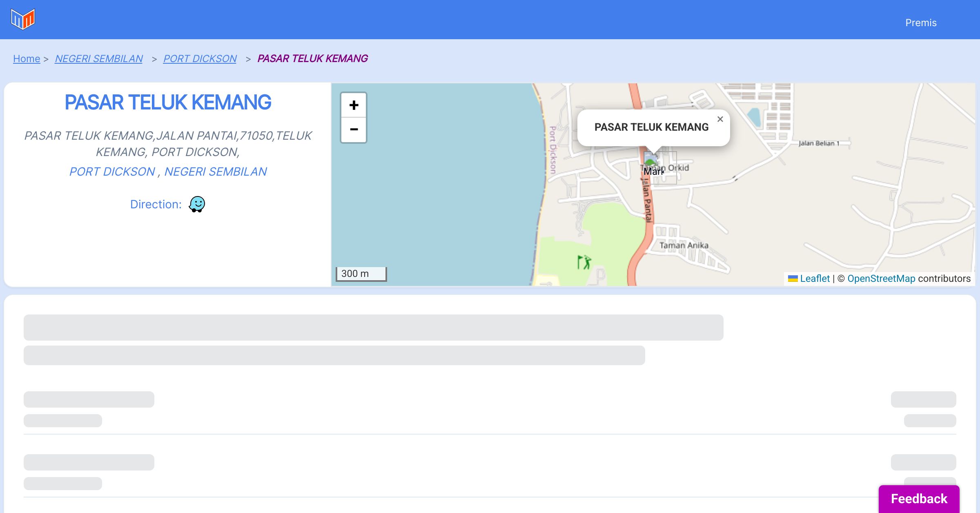Open the OpenStreetMap attribution link

881,279
